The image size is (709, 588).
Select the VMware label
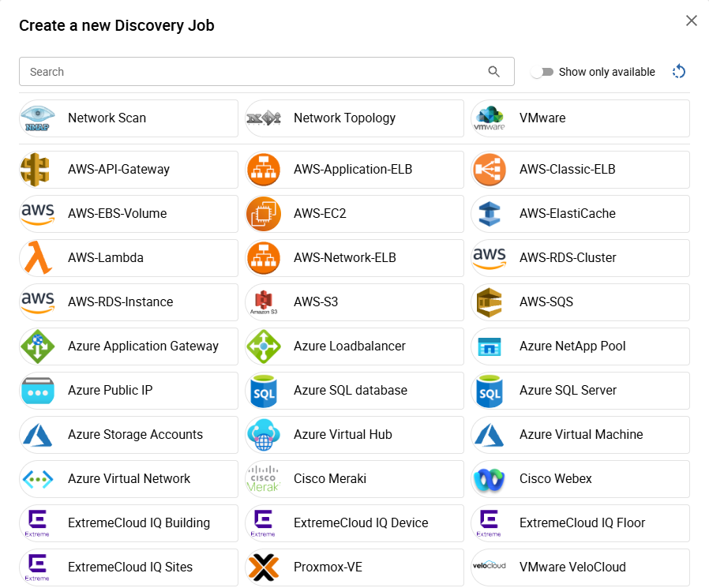click(542, 118)
